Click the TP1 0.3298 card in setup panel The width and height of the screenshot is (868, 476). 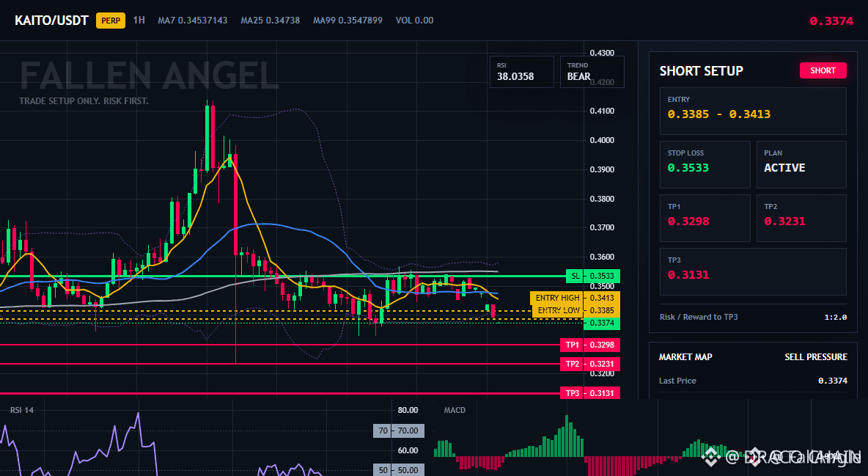pos(705,218)
